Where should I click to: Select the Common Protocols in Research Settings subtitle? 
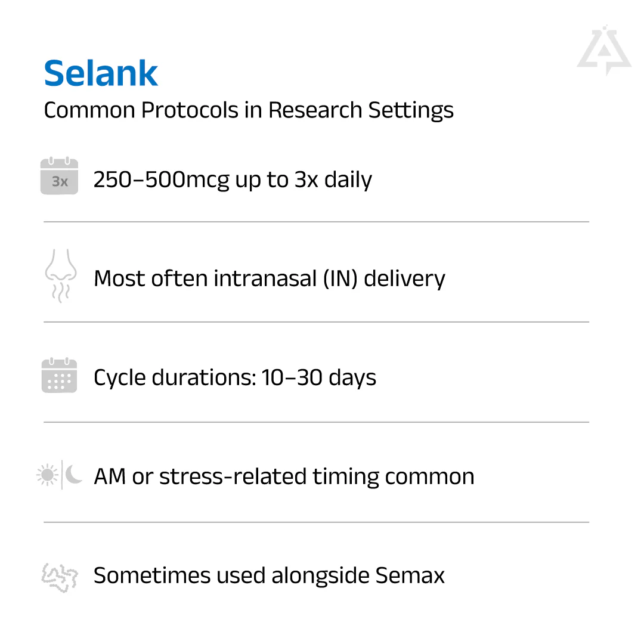click(x=249, y=110)
